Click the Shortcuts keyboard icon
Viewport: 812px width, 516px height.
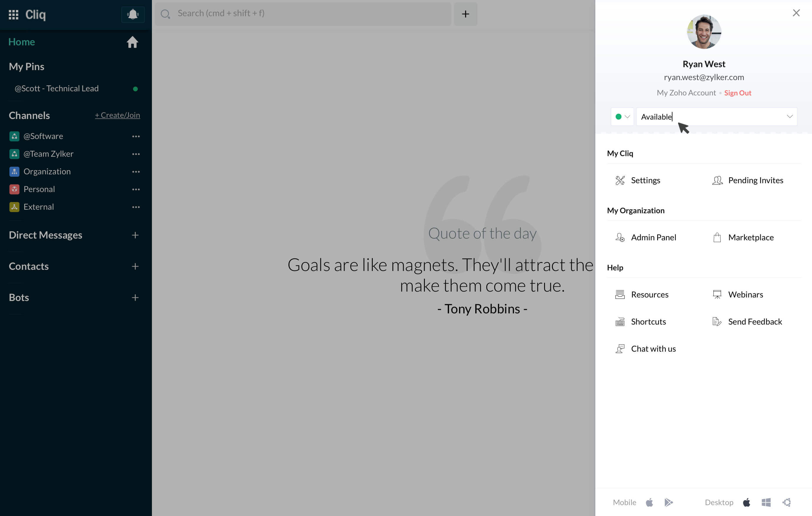[x=620, y=322]
